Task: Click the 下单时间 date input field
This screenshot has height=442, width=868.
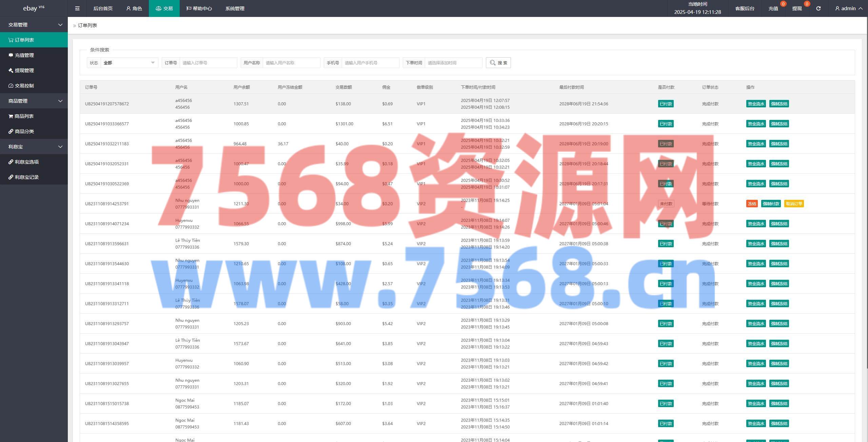Action: click(453, 63)
